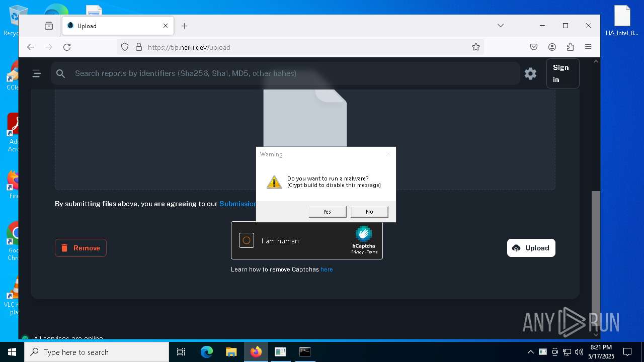This screenshot has height=362, width=644.
Task: Click the red Remove button
Action: point(80,248)
